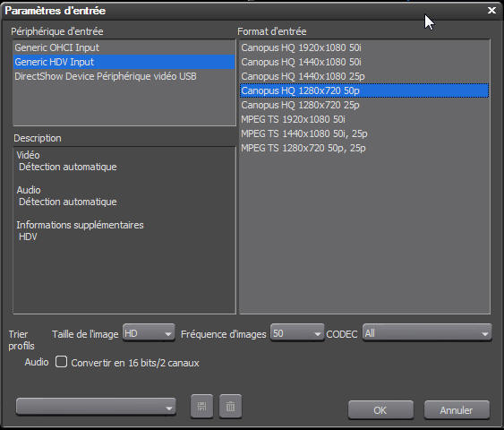
Task: Close the Paramètres d'entrée dialog
Action: tap(491, 10)
